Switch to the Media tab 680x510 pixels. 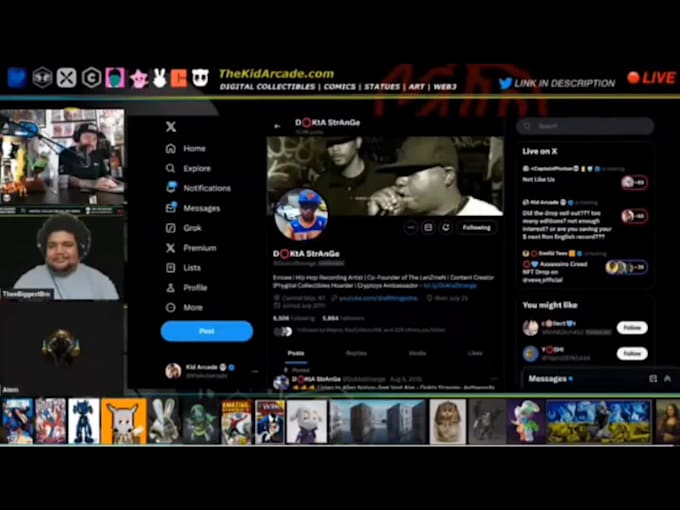point(417,353)
